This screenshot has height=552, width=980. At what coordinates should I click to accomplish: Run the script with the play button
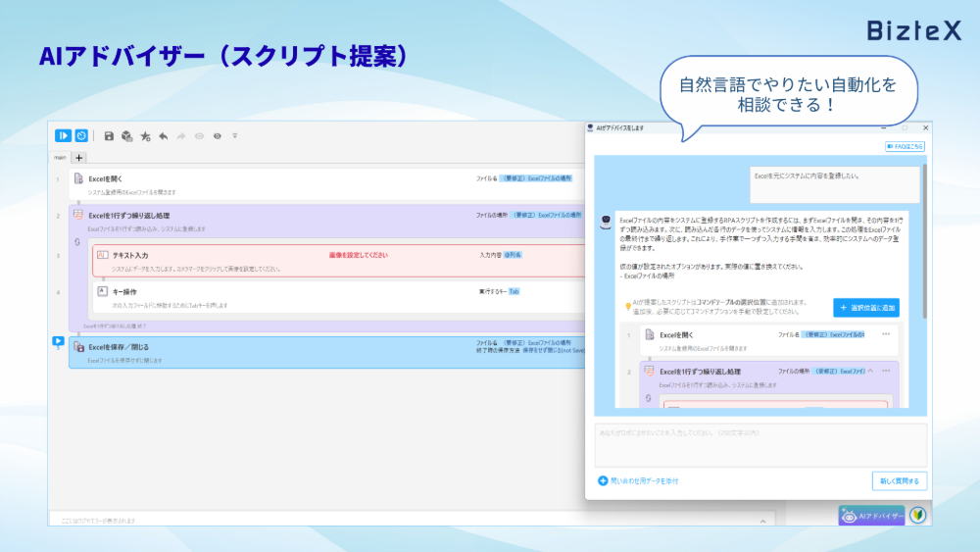point(63,135)
